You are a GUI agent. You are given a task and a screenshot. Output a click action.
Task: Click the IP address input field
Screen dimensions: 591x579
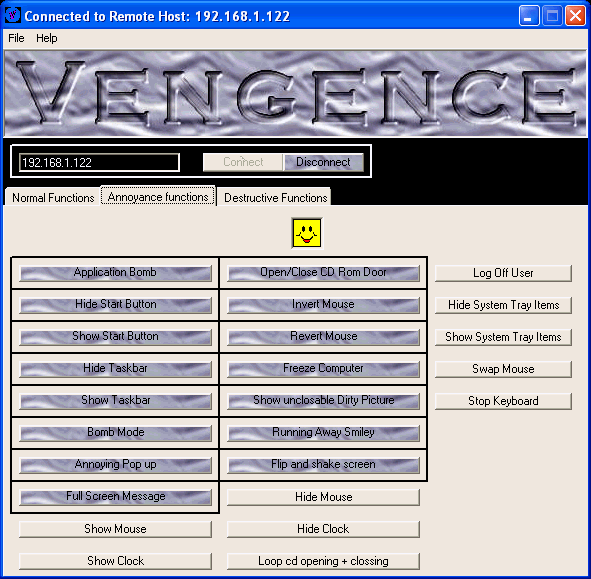coord(99,162)
